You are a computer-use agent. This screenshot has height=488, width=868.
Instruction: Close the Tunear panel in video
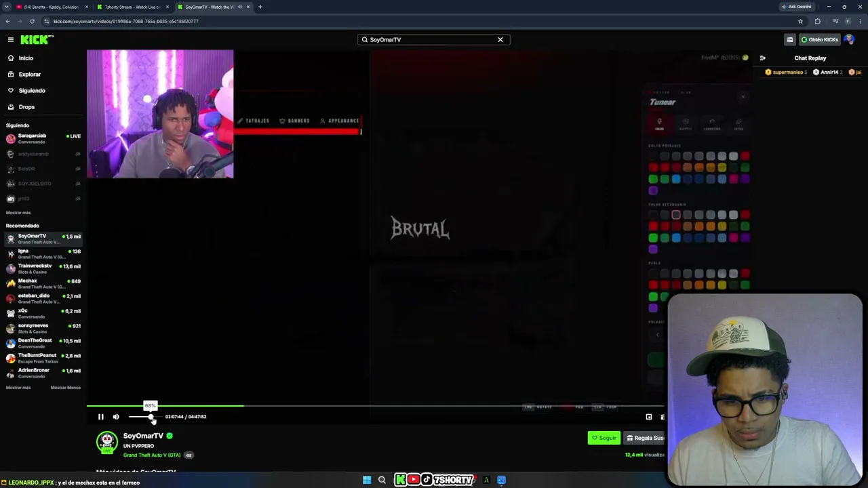pyautogui.click(x=743, y=97)
